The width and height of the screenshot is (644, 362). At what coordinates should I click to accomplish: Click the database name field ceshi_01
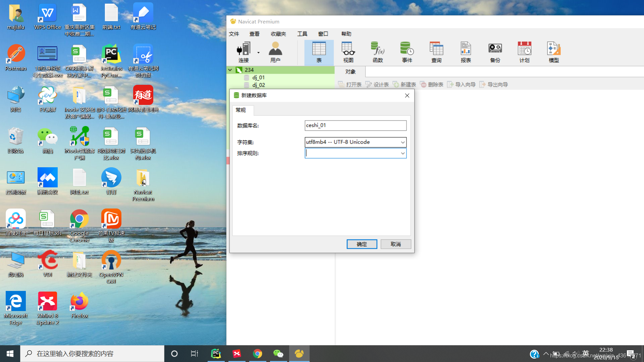[x=356, y=125]
